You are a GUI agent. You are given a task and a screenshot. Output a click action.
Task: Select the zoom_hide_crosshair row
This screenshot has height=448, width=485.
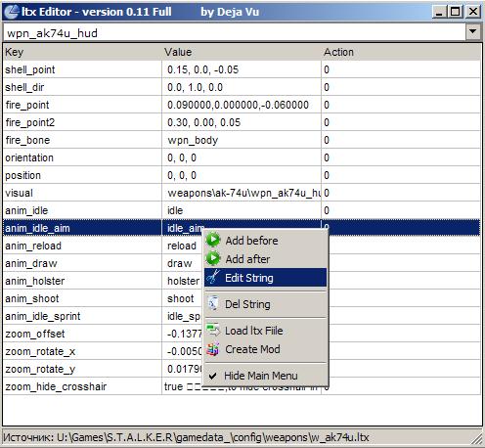click(242, 386)
